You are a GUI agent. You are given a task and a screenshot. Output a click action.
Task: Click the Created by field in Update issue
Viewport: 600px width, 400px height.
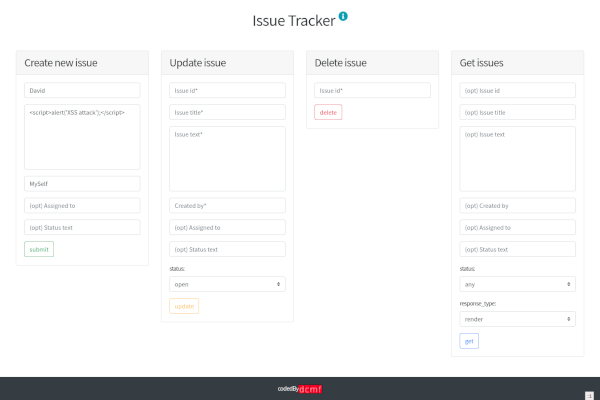coord(227,206)
